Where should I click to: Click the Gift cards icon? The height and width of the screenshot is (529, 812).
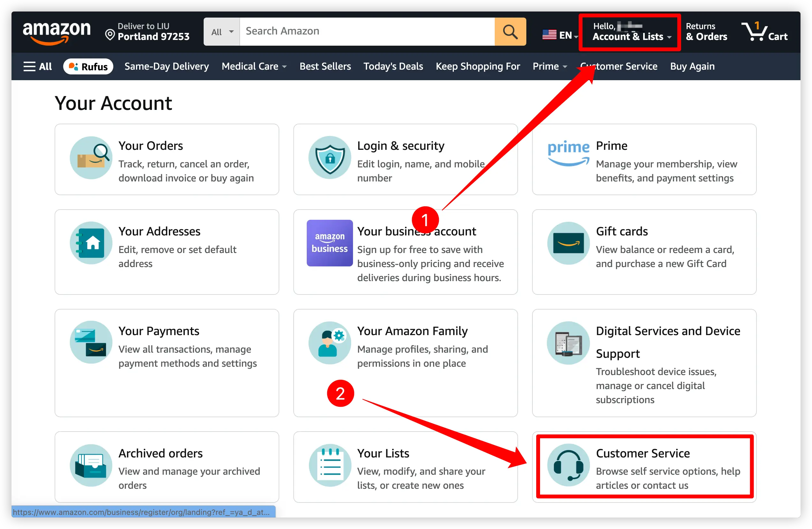[568, 243]
